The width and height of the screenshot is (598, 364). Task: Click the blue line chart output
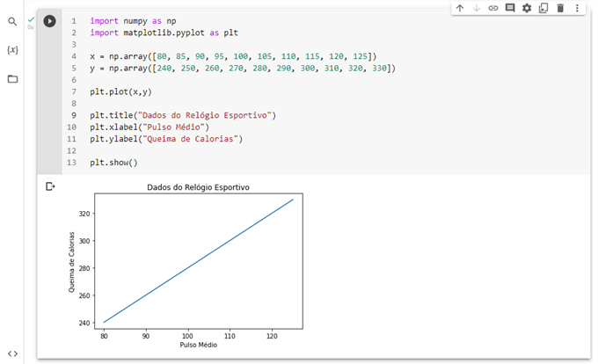198,261
